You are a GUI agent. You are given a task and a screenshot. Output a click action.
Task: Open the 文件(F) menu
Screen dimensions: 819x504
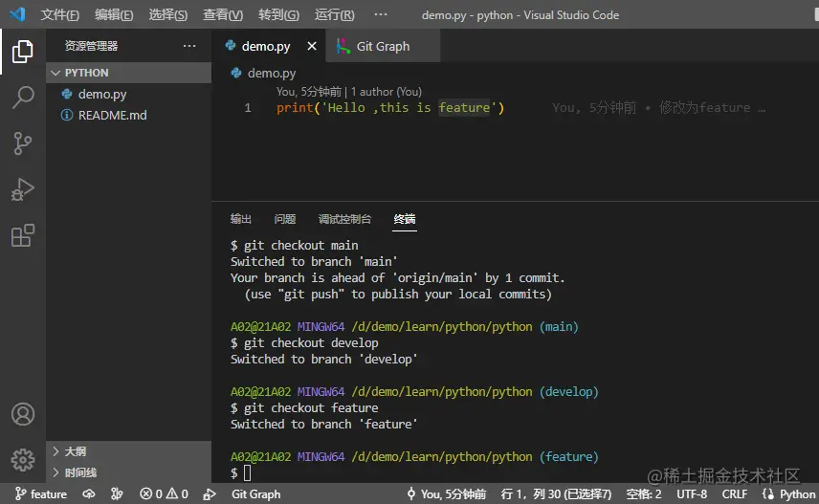59,14
